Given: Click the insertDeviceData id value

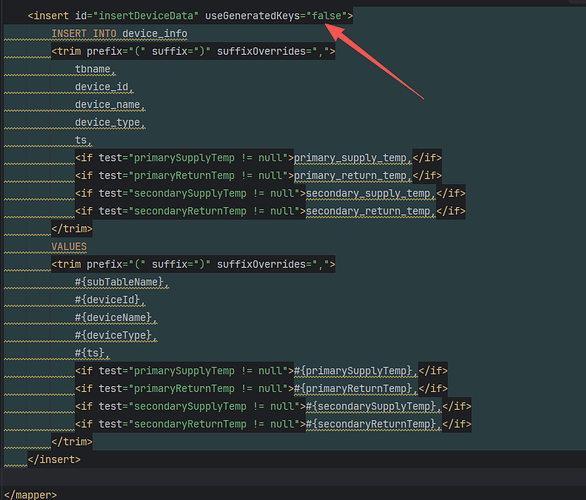Looking at the screenshot, I should pyautogui.click(x=146, y=16).
